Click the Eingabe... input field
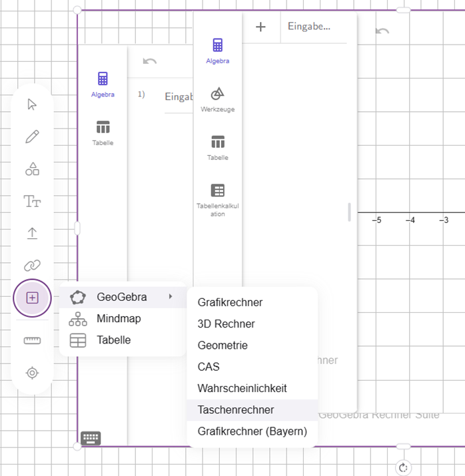This screenshot has height=476, width=465. point(314,27)
